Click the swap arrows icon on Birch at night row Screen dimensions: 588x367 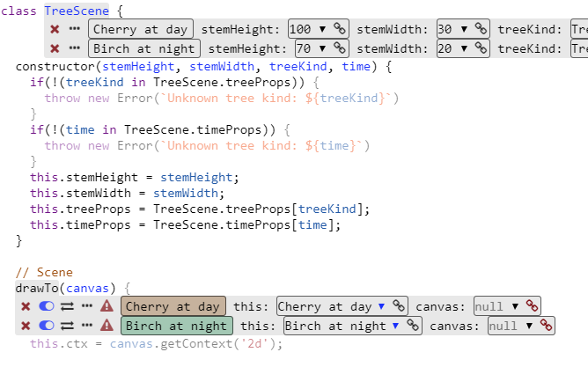[x=67, y=326]
